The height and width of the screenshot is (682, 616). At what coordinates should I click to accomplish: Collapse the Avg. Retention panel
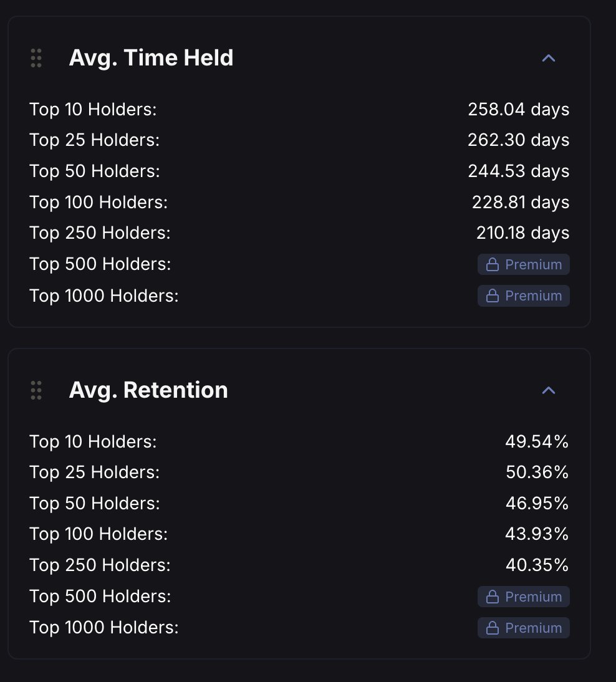(x=549, y=391)
